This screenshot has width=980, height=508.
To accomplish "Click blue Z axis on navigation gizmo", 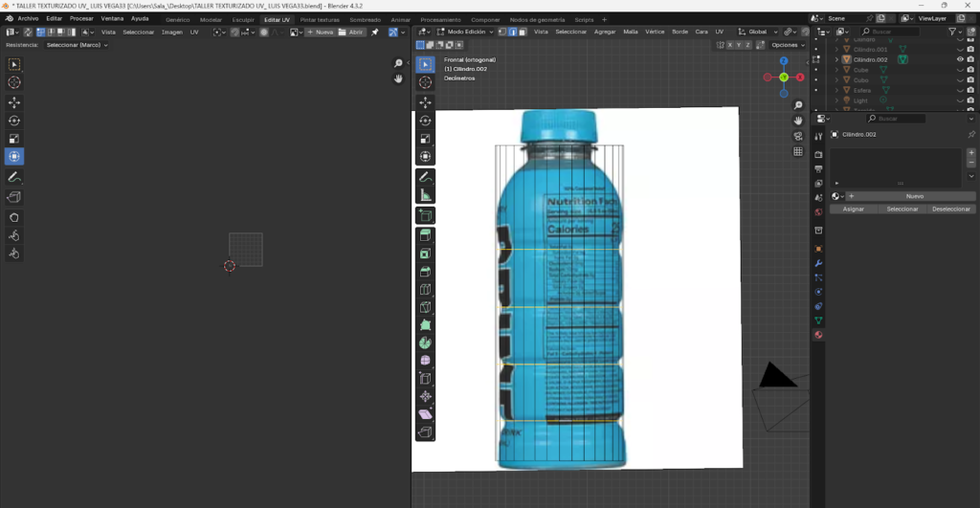I will [784, 61].
